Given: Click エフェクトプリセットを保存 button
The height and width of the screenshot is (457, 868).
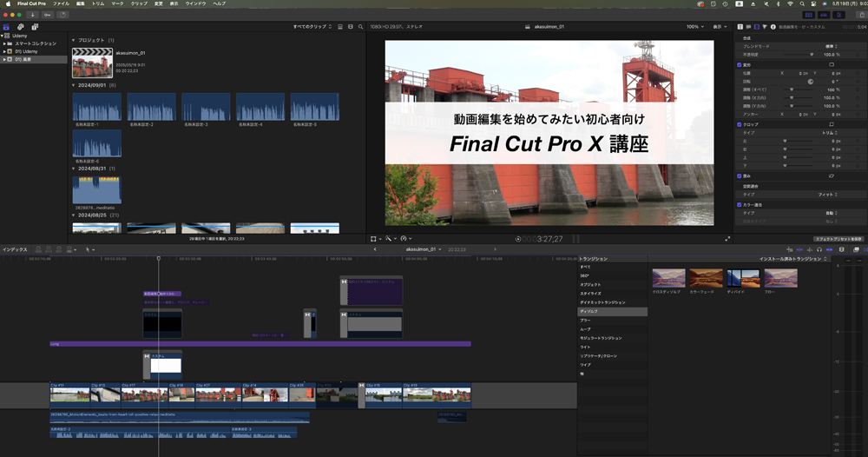Looking at the screenshot, I should [x=838, y=239].
